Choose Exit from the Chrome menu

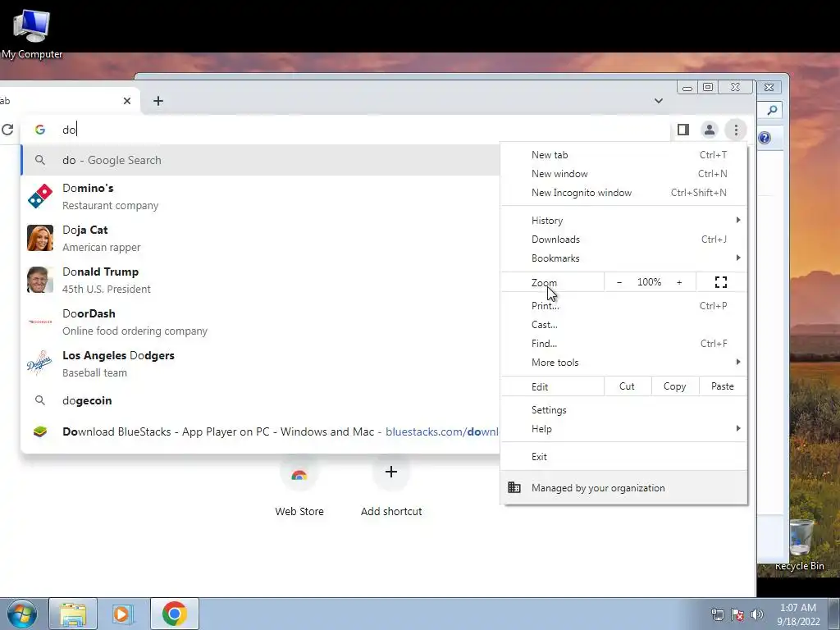623,456
